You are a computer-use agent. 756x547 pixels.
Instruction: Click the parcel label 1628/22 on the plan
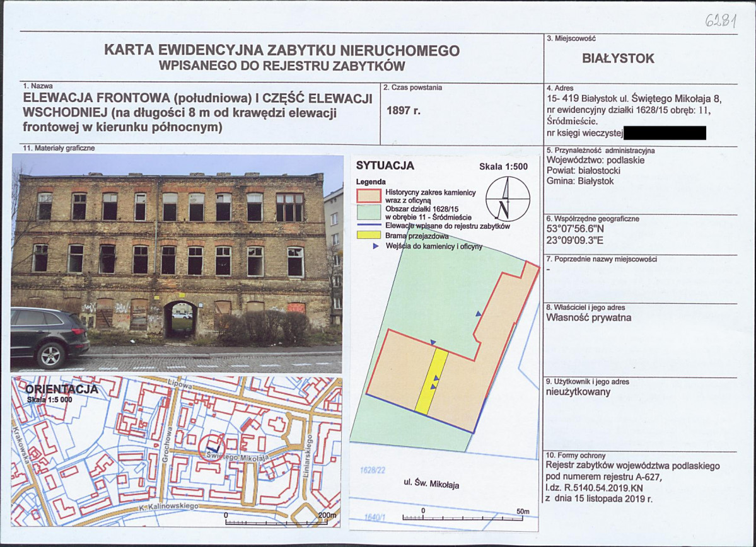coord(373,470)
